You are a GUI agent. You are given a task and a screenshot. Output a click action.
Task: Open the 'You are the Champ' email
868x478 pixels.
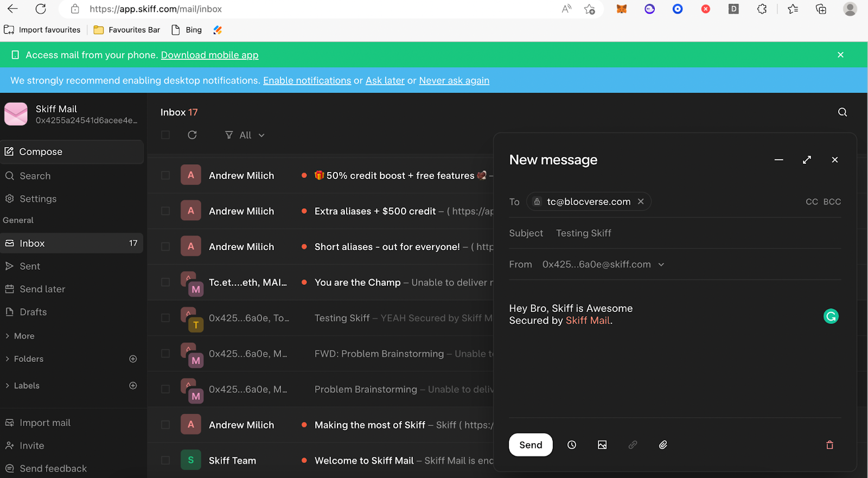pos(358,282)
